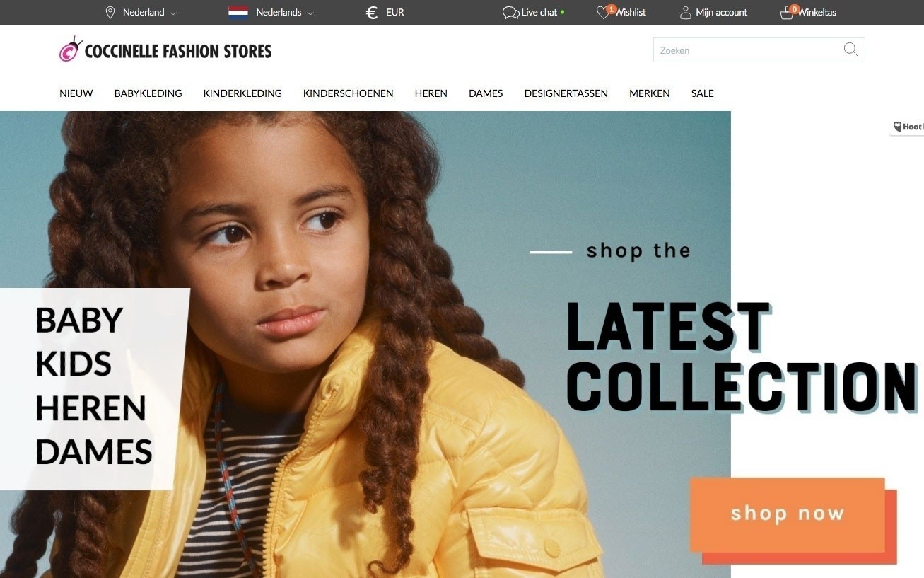Open the Babykleding menu
924x578 pixels.
pyautogui.click(x=148, y=93)
